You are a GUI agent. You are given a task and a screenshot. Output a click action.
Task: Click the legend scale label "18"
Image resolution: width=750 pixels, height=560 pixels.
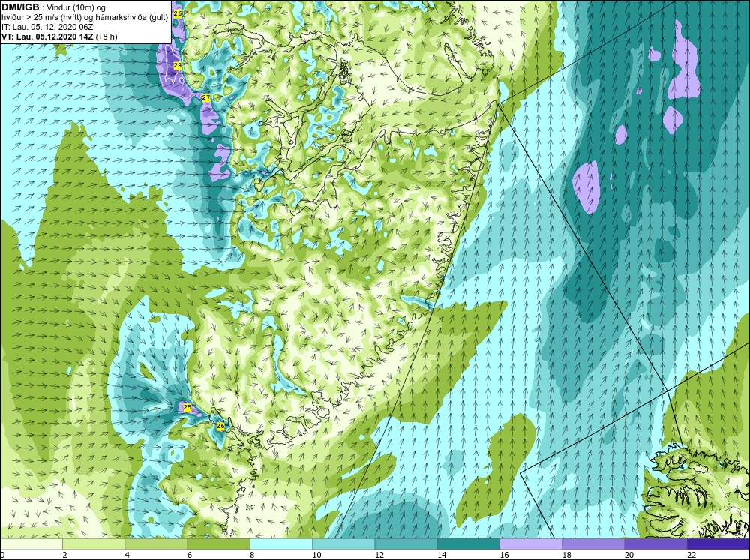[x=567, y=555]
